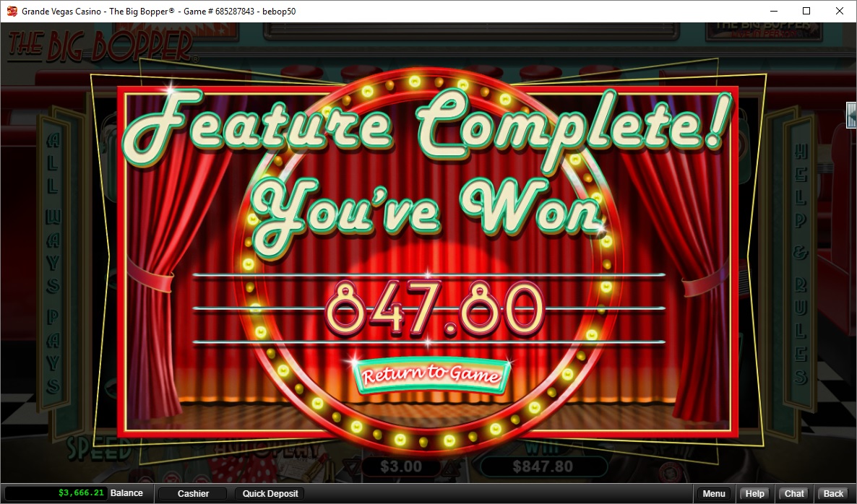Click the All Ways Pays vertical sign
The width and height of the screenshot is (857, 504).
[55, 264]
